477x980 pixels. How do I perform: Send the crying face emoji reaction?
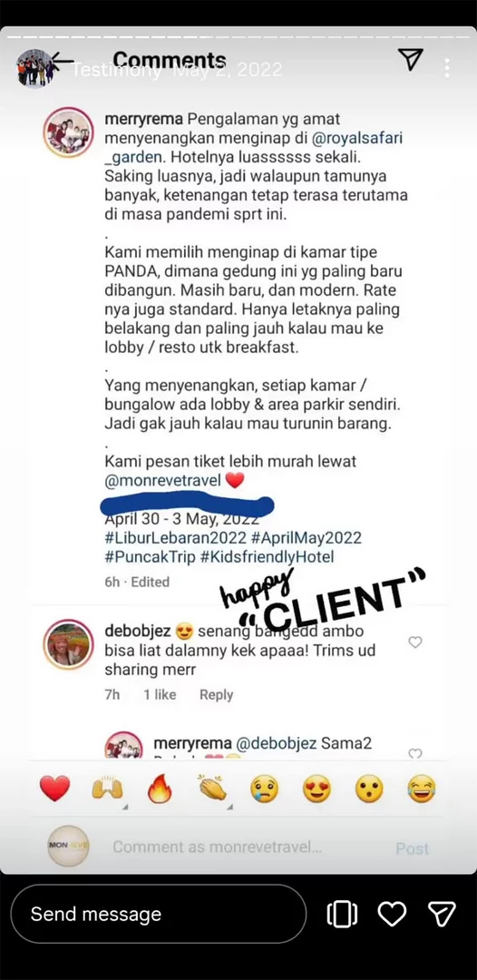265,789
